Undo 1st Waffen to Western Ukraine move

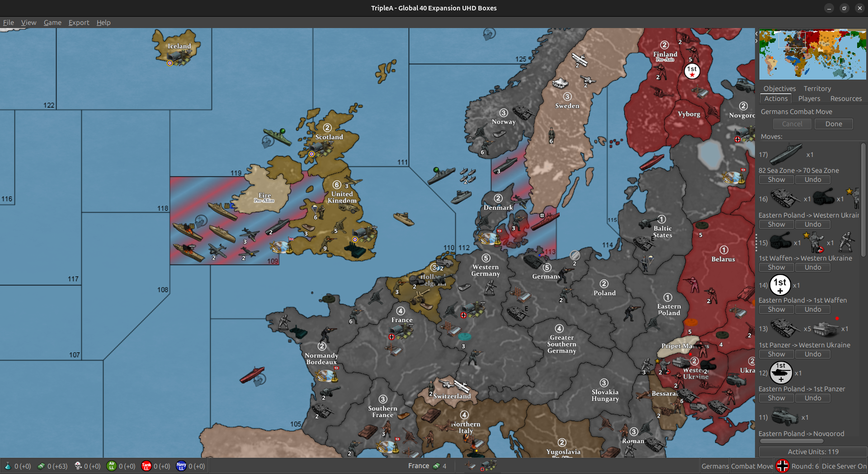812,267
